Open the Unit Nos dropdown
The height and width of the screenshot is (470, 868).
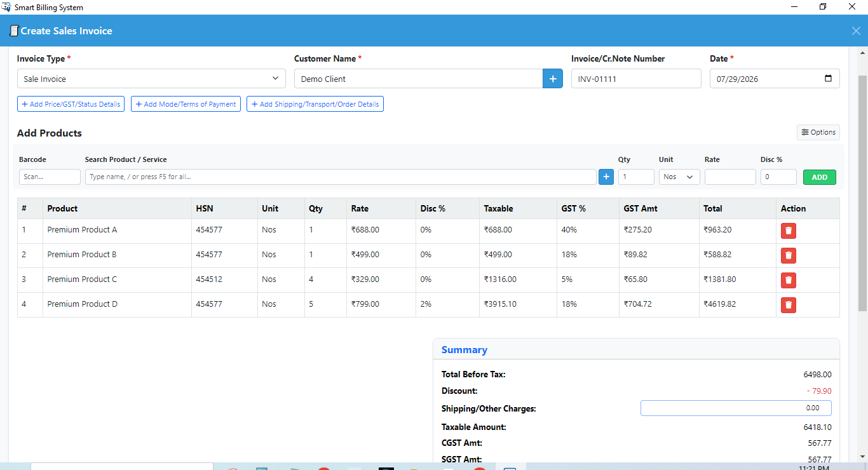tap(679, 177)
